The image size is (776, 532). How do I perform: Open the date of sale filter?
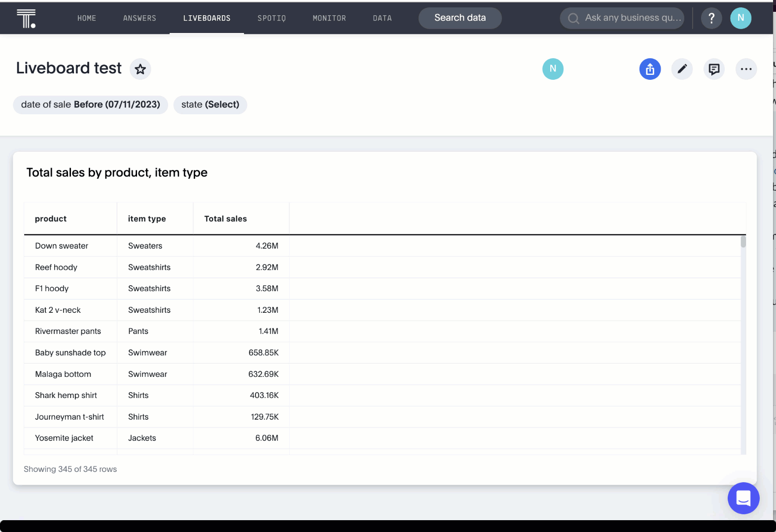pos(91,104)
